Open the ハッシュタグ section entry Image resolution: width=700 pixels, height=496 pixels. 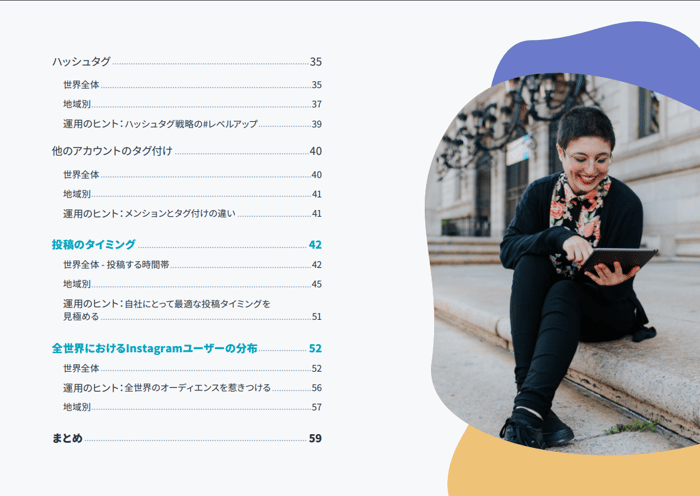pyautogui.click(x=187, y=62)
